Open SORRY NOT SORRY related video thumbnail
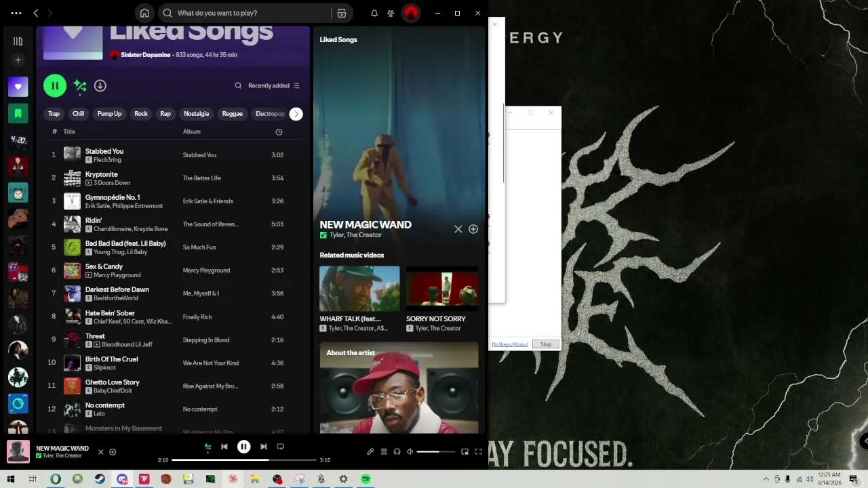 pos(442,289)
